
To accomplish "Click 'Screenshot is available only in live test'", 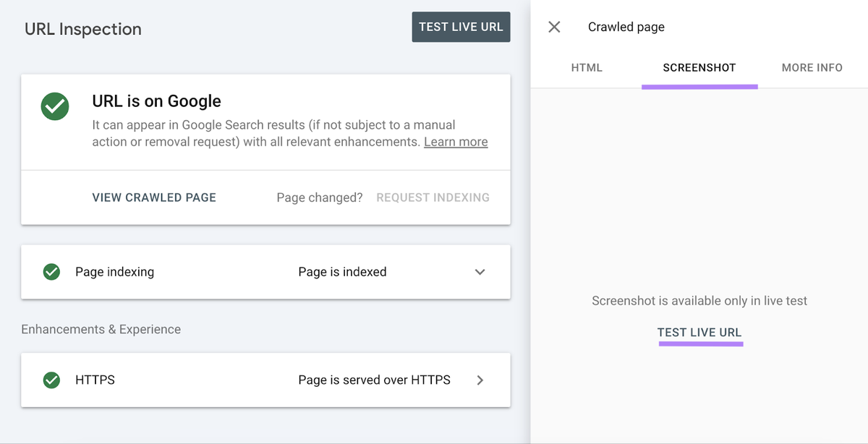I will click(699, 301).
